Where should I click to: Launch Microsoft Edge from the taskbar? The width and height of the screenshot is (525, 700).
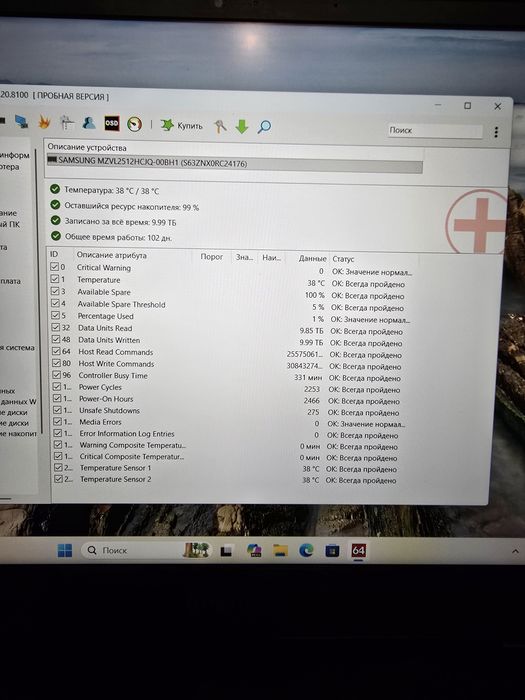pyautogui.click(x=306, y=550)
